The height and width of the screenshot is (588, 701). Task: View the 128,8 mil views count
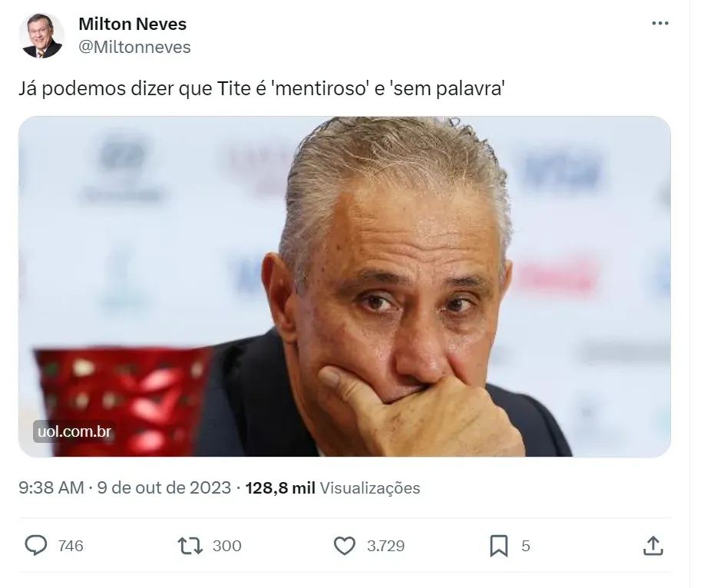pos(280,487)
